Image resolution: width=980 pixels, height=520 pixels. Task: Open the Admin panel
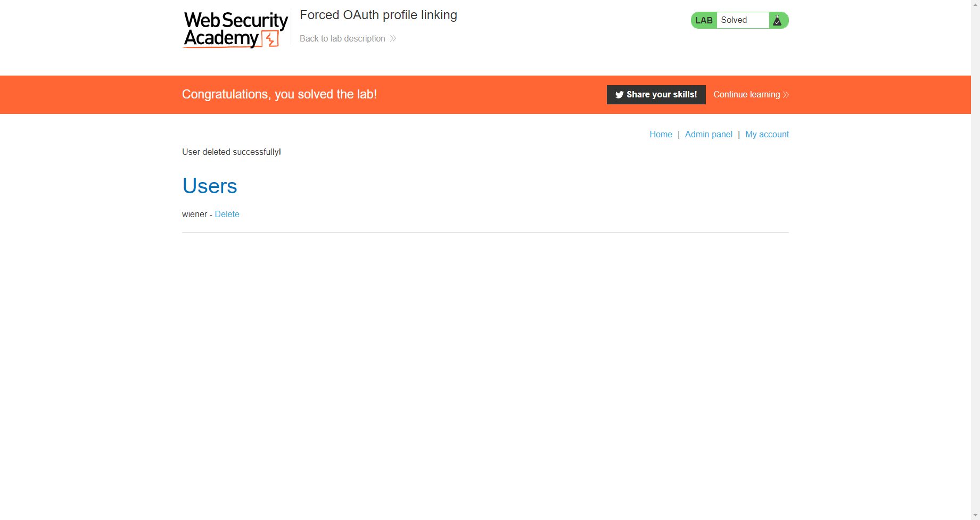(708, 134)
